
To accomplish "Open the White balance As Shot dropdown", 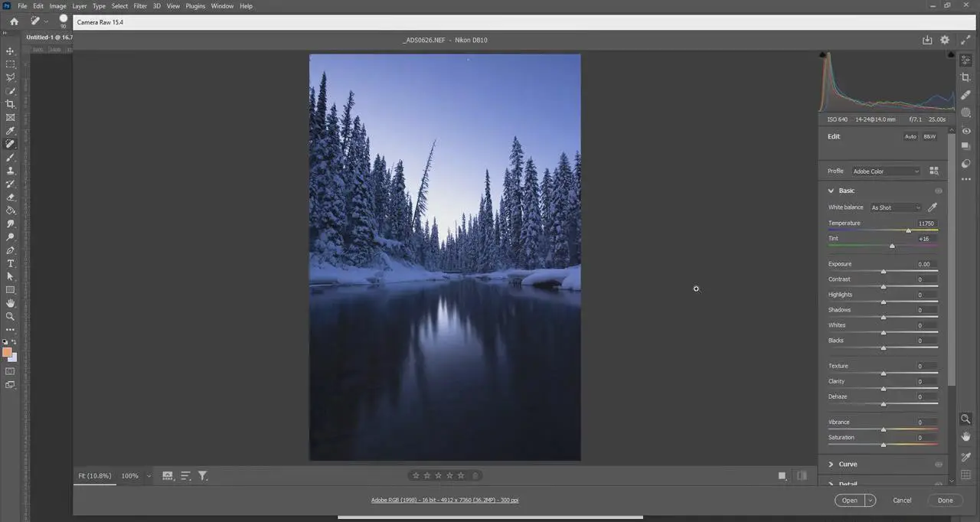I will click(896, 207).
